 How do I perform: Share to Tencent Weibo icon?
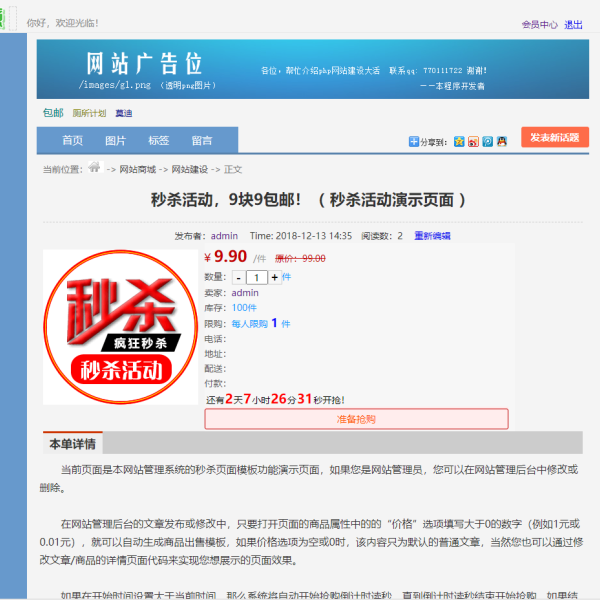487,142
